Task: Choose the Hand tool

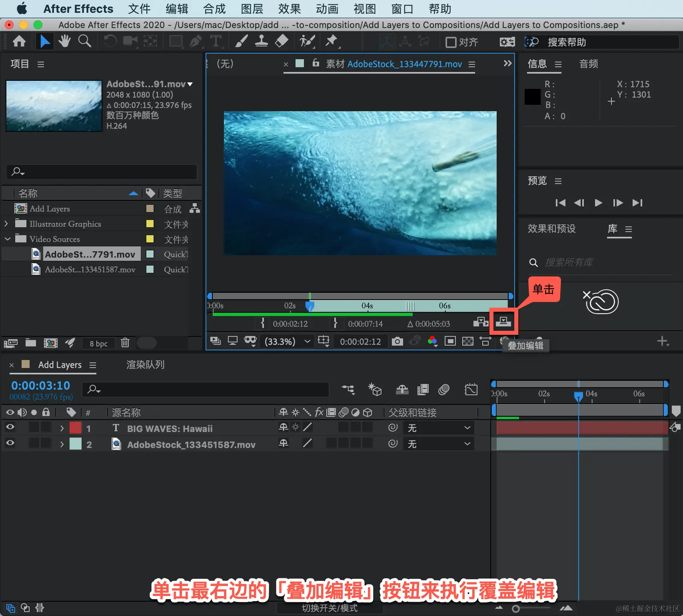Action: (x=64, y=41)
